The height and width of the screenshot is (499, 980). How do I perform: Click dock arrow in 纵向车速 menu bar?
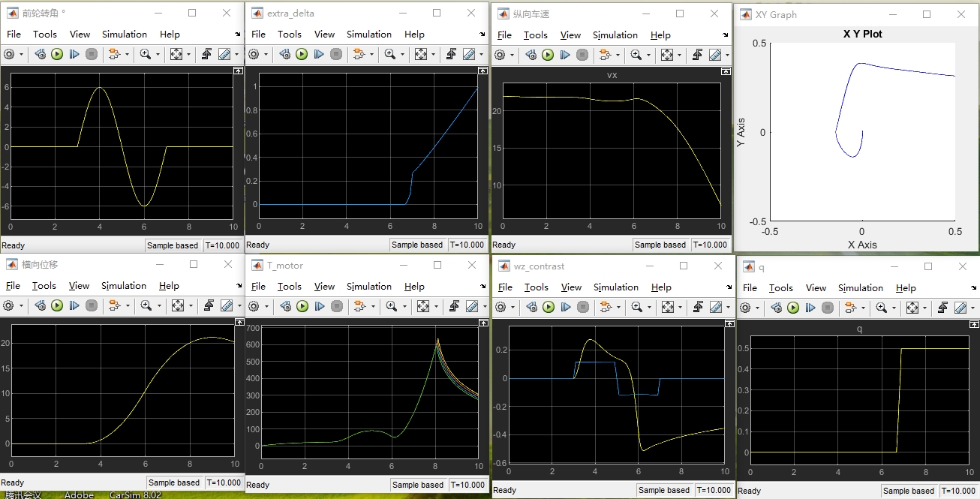point(725,35)
